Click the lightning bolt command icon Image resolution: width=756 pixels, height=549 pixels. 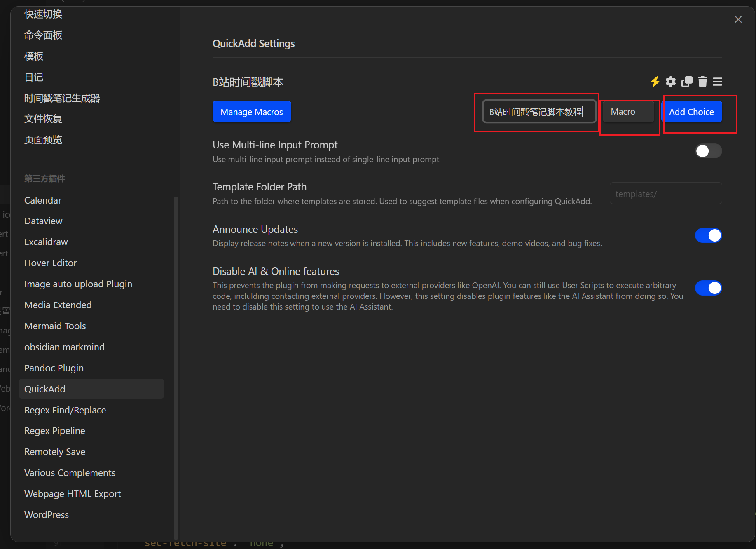point(655,82)
